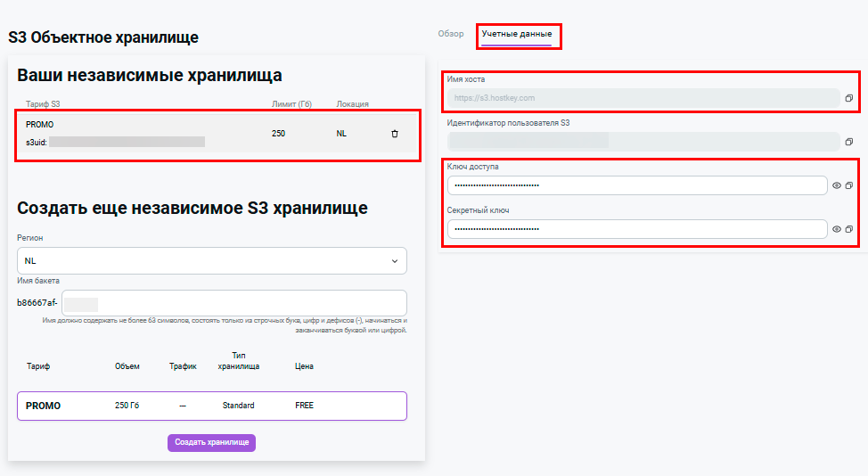Click the NL location label
Viewport: 868px width, 476px height.
[341, 134]
